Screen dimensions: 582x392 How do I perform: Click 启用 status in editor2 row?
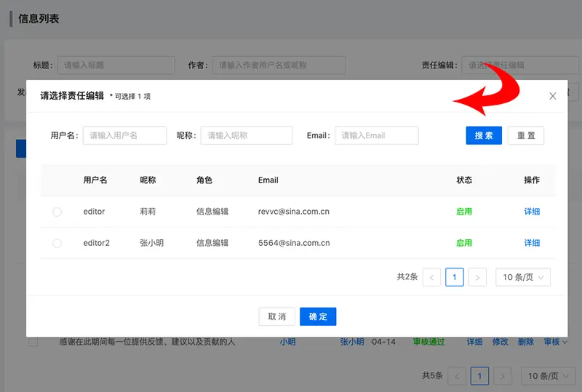tap(464, 243)
